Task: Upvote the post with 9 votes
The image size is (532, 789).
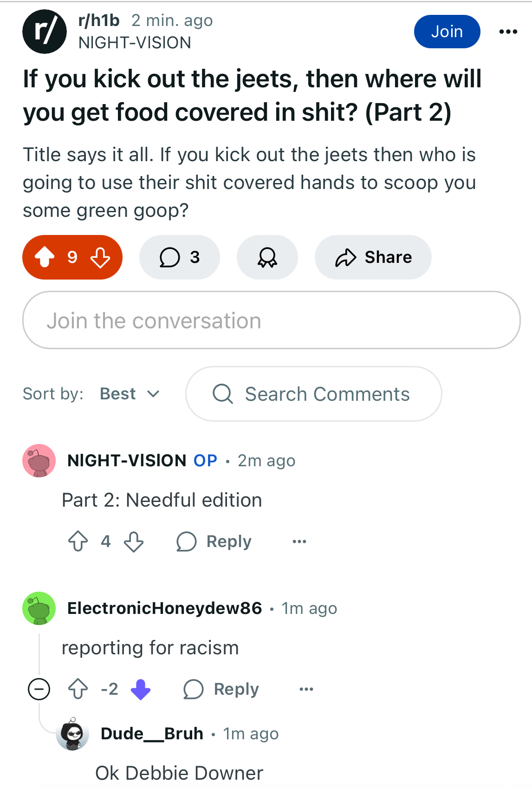Action: [45, 257]
